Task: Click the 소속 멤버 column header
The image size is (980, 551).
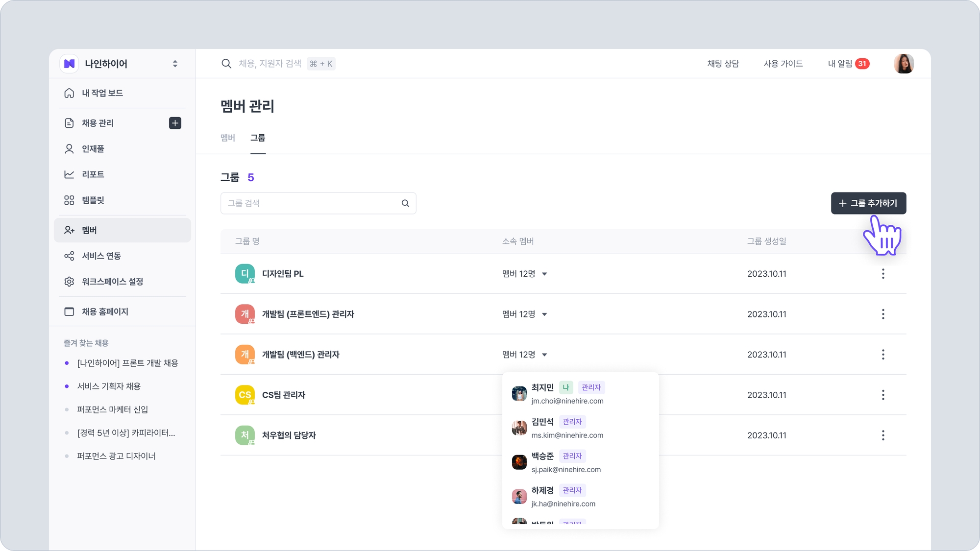Action: pos(518,241)
